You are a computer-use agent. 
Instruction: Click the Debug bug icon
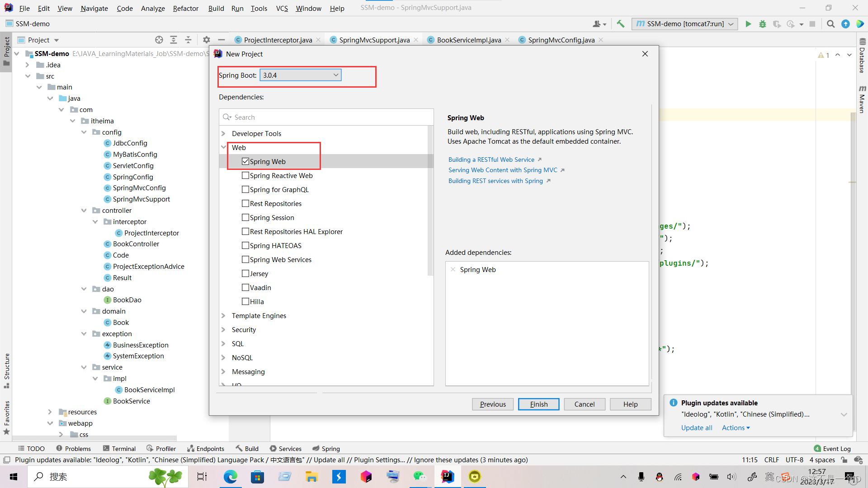click(x=763, y=24)
